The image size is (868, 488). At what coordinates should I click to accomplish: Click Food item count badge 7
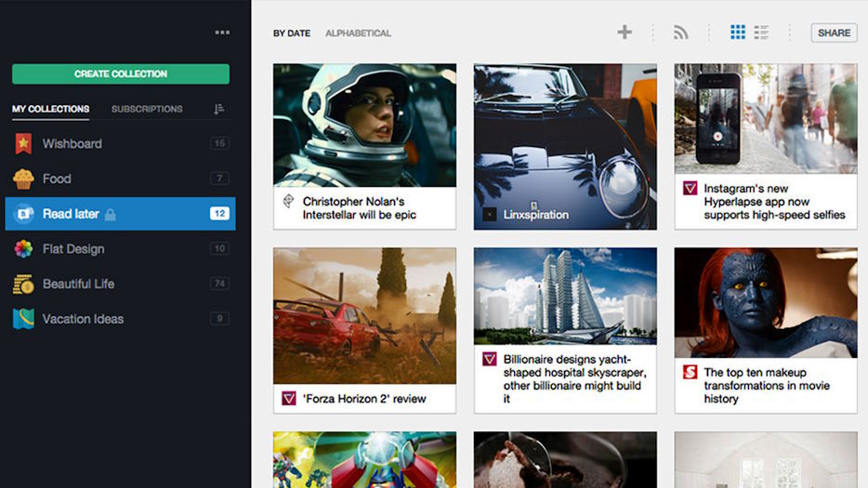[219, 178]
